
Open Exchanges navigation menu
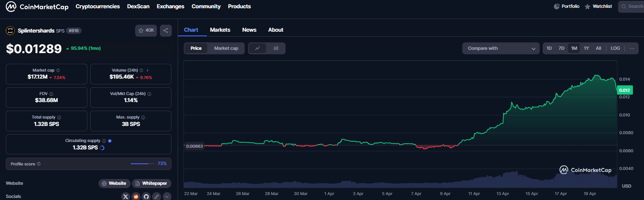point(171,7)
